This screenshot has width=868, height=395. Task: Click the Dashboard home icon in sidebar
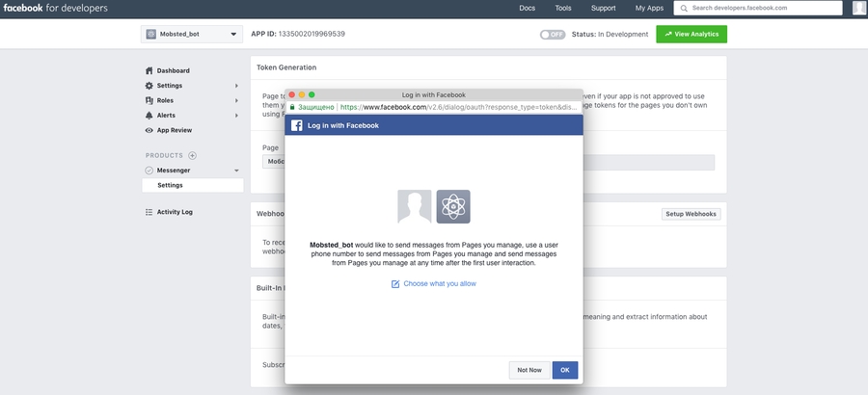tap(149, 71)
